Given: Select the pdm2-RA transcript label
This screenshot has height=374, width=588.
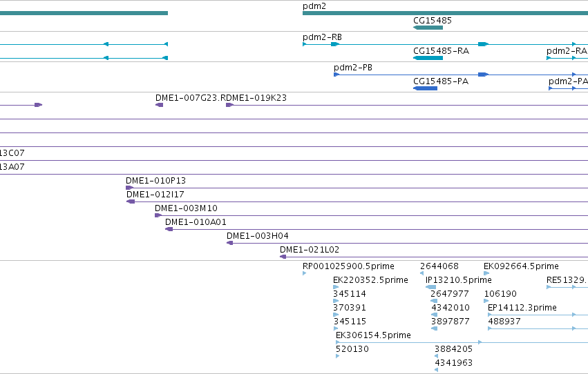Looking at the screenshot, I should [567, 51].
